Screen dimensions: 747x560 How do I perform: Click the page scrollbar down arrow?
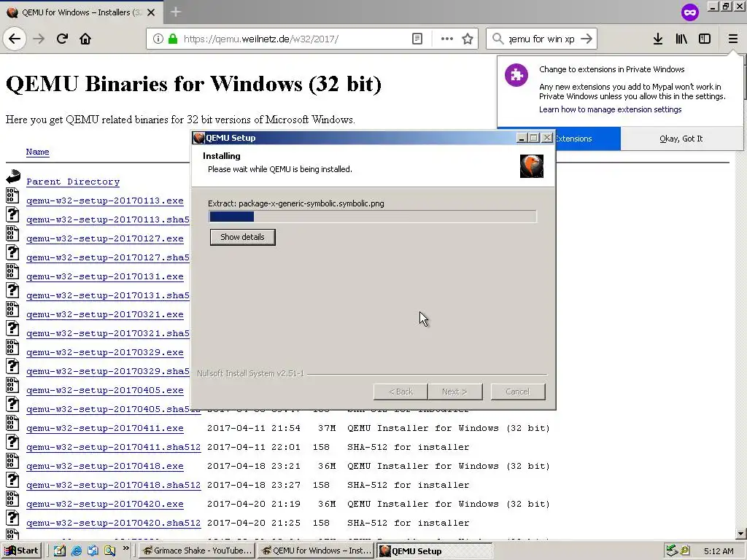click(741, 534)
